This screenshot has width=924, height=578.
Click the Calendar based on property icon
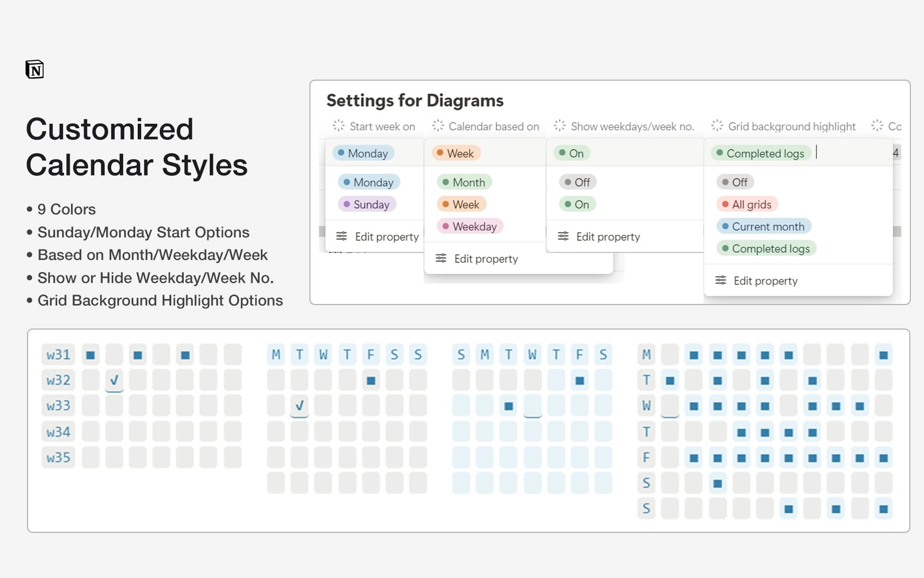438,126
